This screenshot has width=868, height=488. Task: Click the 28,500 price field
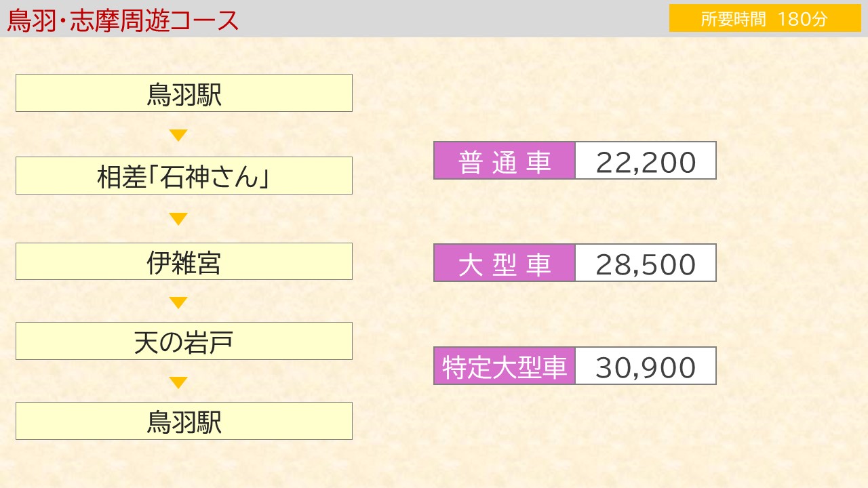646,263
